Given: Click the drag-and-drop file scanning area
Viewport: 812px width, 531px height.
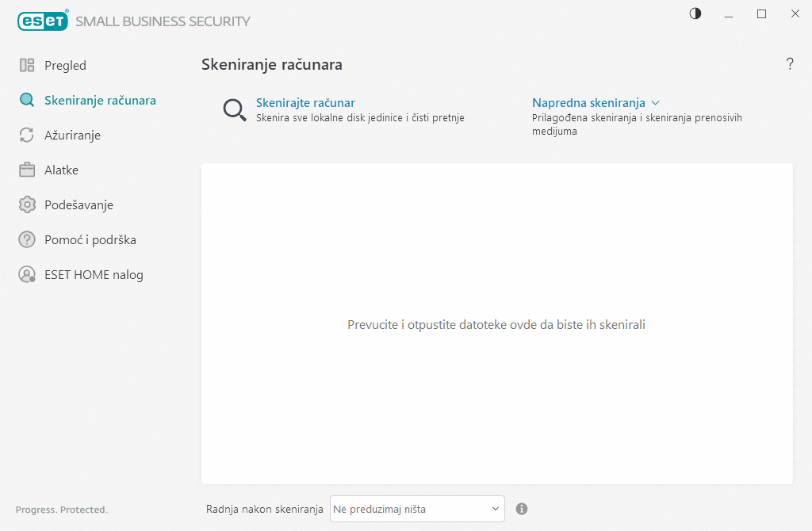Looking at the screenshot, I should 496,324.
